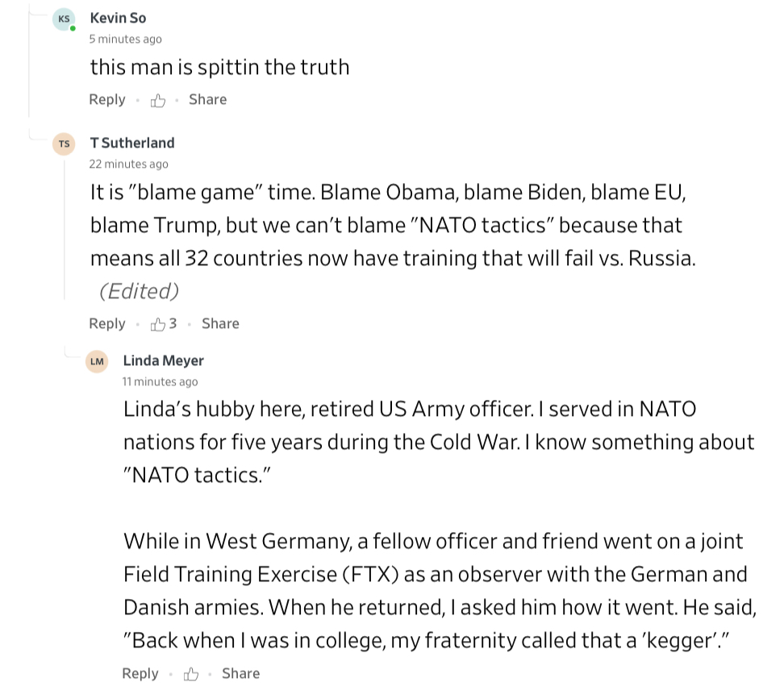Share T Sutherland's comment
This screenshot has height=699, width=784.
[220, 323]
